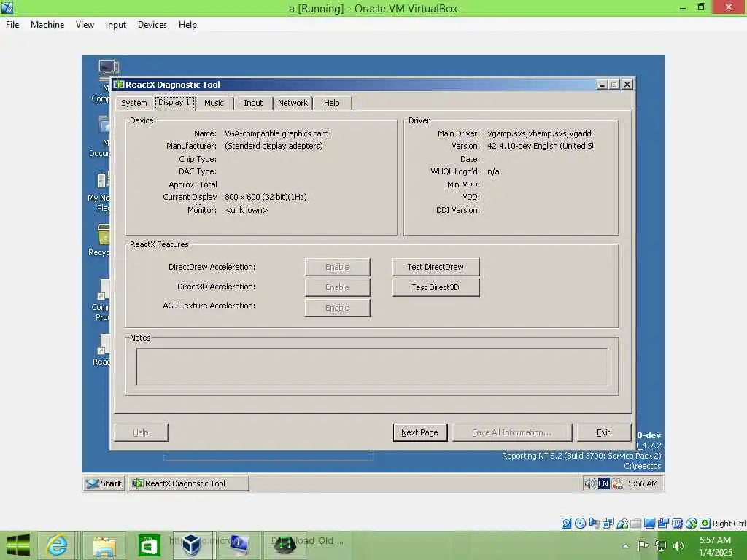The height and width of the screenshot is (560, 747).
Task: Click the Exit button
Action: coord(603,432)
